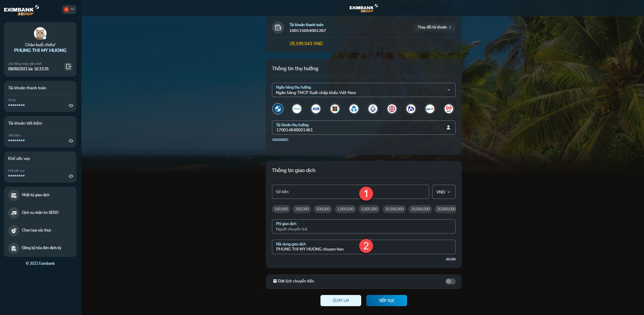The width and height of the screenshot is (644, 315).
Task: Show the Tài khoản thanh toán balance
Action: point(71,106)
